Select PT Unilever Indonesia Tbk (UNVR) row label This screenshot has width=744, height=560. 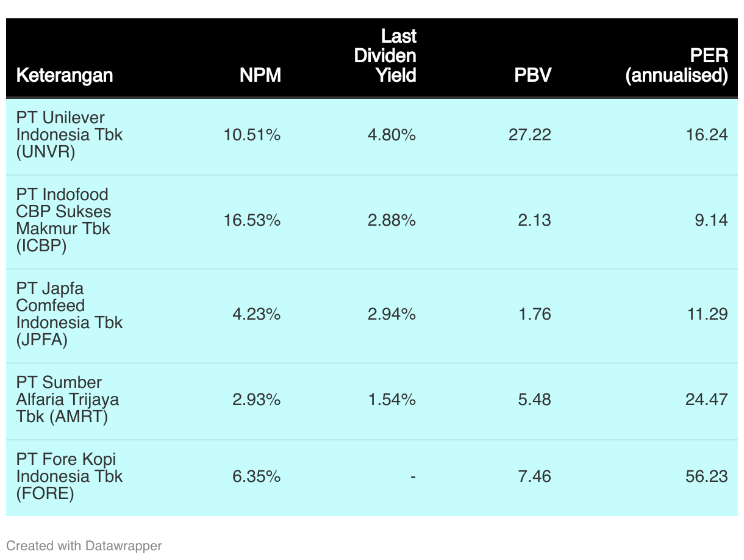(x=70, y=135)
